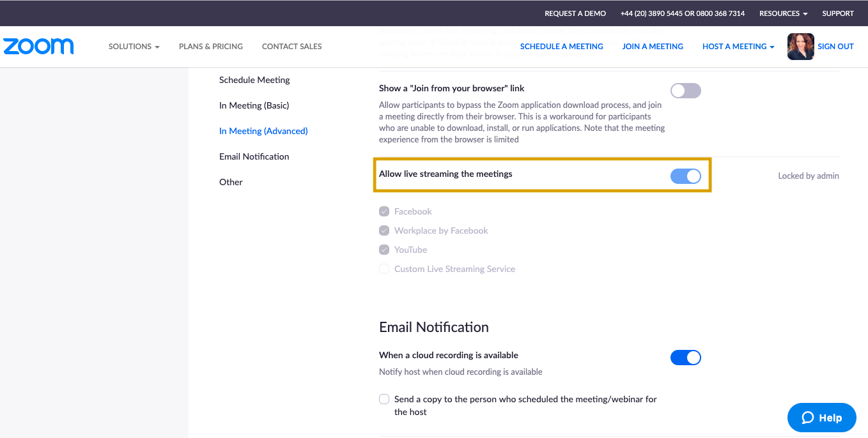Viewport: 868px width, 438px height.
Task: Uncheck the YouTube checkbox
Action: 384,250
